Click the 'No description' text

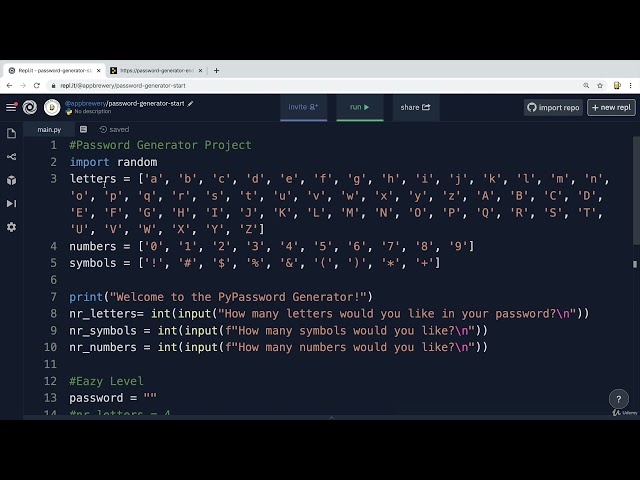pyautogui.click(x=93, y=111)
